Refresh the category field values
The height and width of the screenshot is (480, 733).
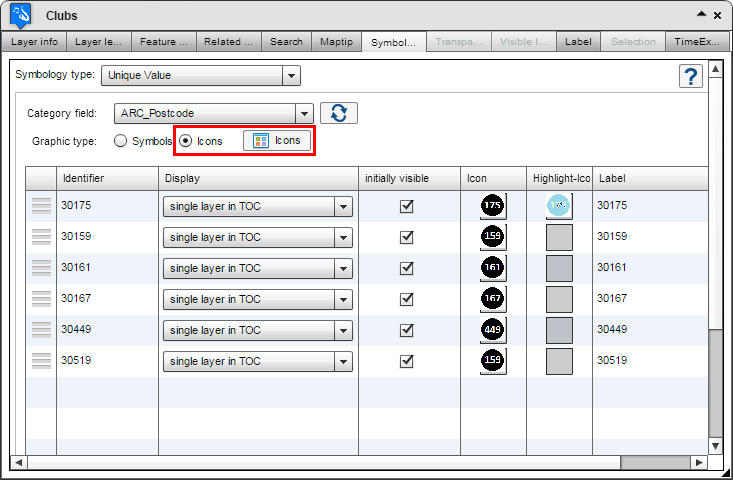point(339,113)
